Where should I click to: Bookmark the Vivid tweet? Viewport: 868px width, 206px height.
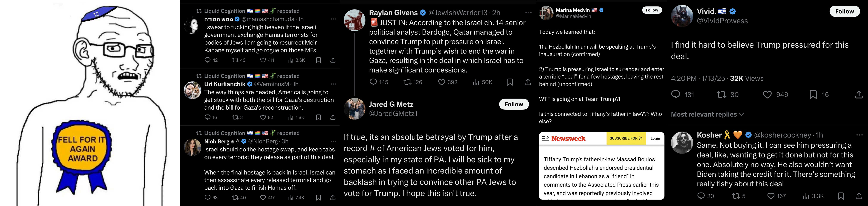813,94
